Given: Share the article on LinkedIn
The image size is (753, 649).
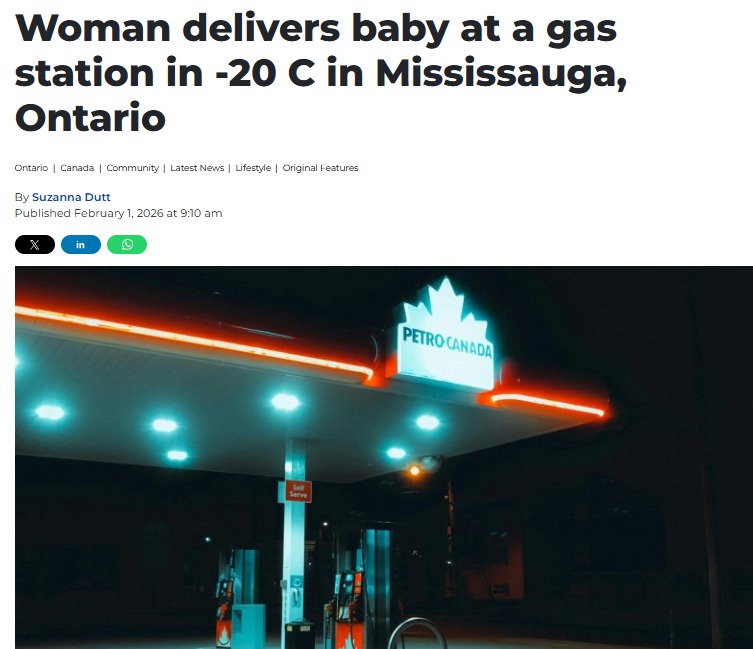Looking at the screenshot, I should (81, 245).
